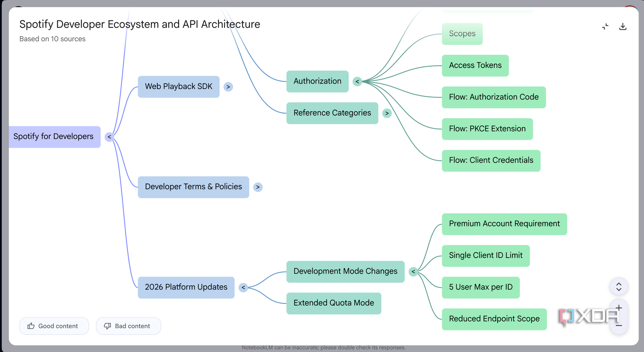Select the Flow: PKCE Extension node
Screen dimensions: 644x352
pyautogui.click(x=487, y=129)
